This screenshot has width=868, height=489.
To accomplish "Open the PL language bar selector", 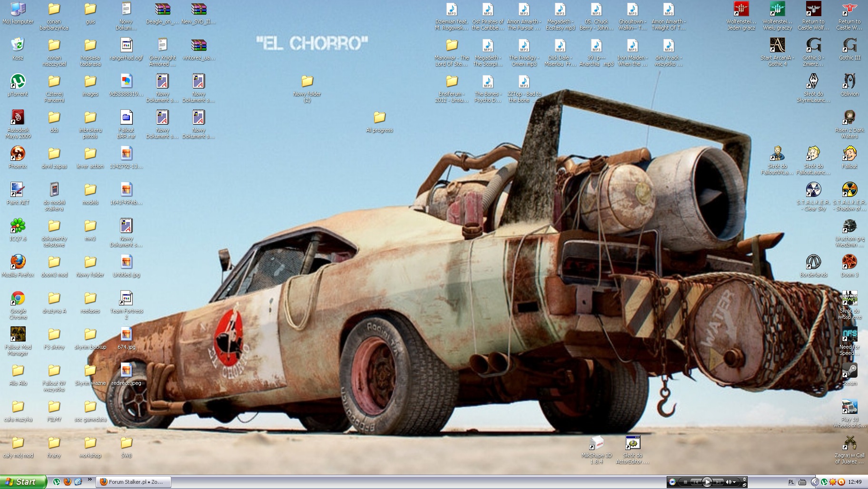I will (791, 482).
